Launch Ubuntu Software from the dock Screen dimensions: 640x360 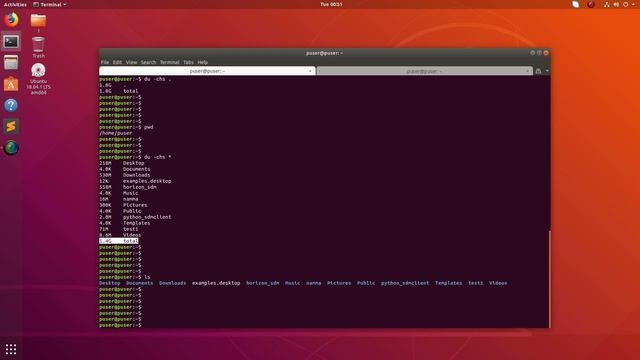point(11,84)
